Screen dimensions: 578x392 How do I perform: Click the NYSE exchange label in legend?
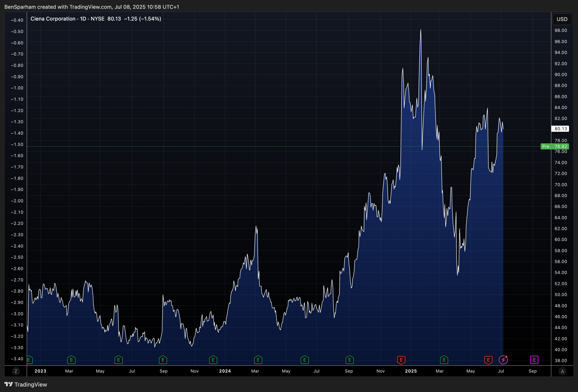click(x=97, y=19)
